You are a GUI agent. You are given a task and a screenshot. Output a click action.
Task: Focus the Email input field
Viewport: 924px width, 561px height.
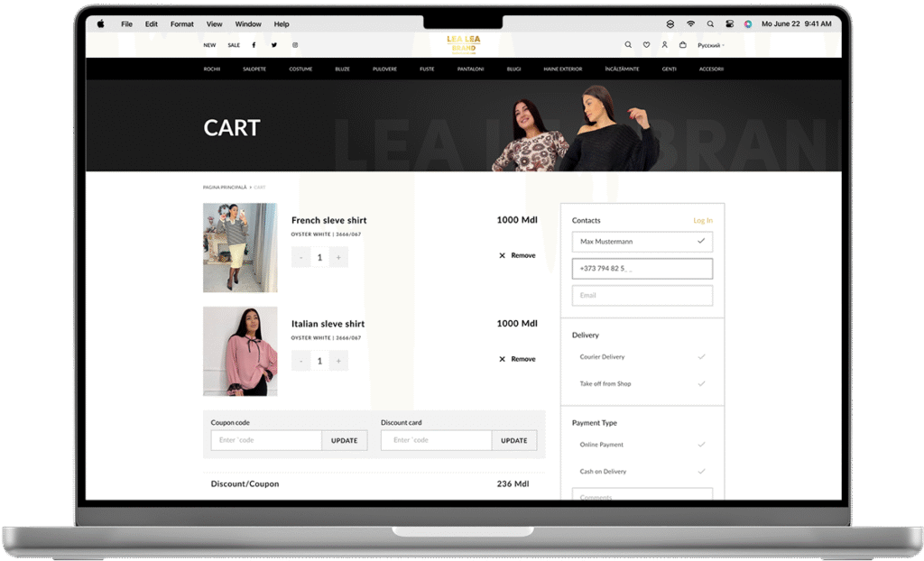(x=642, y=296)
